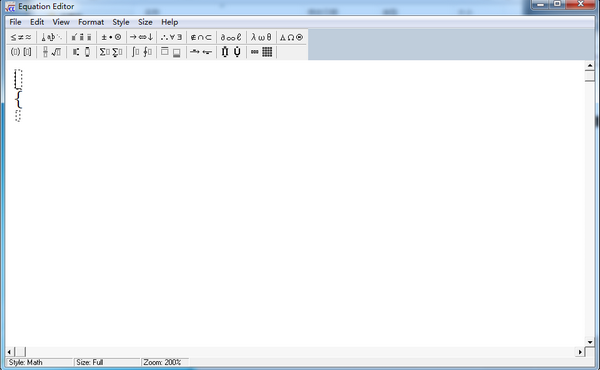Open the fraction and radical templates palette

pyautogui.click(x=51, y=52)
